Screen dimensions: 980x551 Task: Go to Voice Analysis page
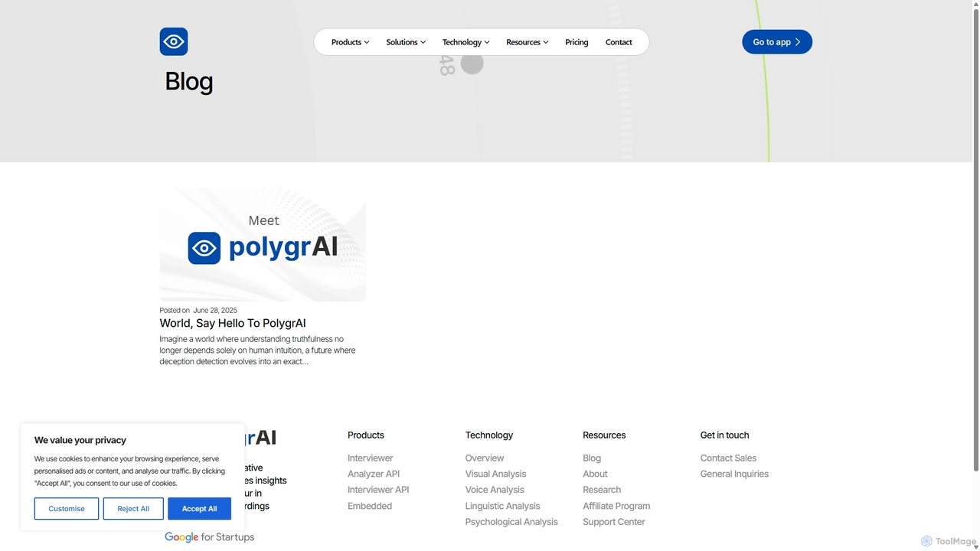tap(495, 491)
